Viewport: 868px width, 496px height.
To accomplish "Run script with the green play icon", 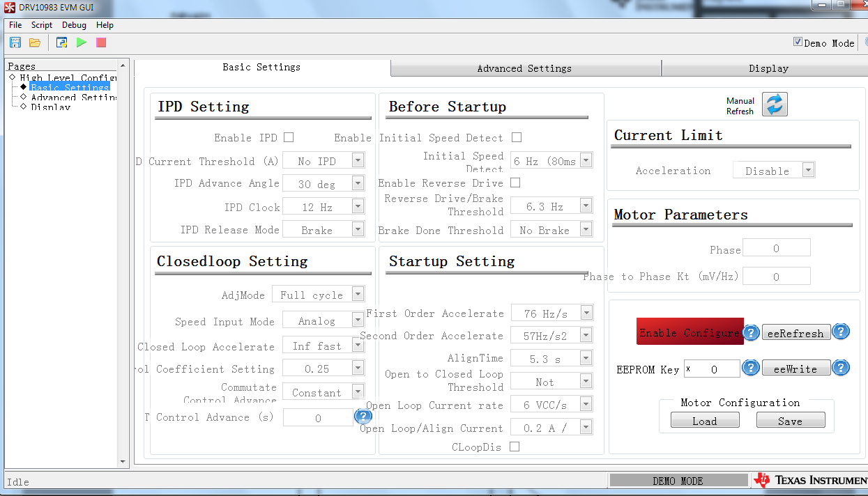I will 82,42.
